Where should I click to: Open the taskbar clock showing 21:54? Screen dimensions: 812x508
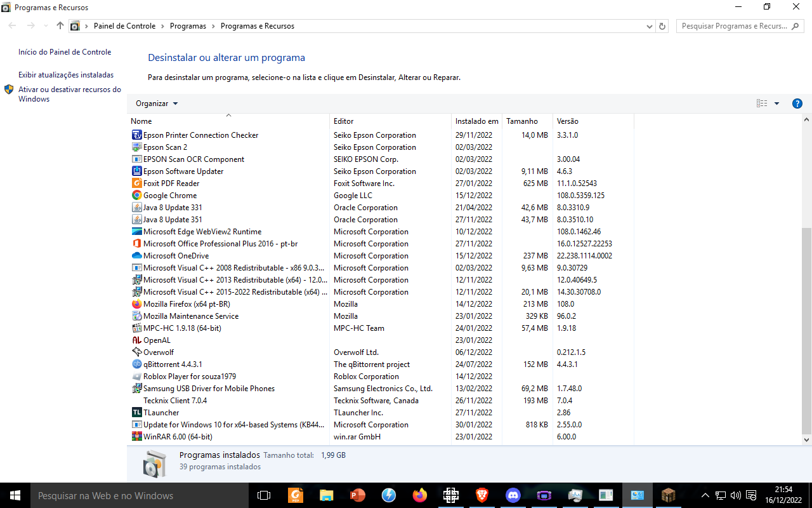[x=784, y=495]
